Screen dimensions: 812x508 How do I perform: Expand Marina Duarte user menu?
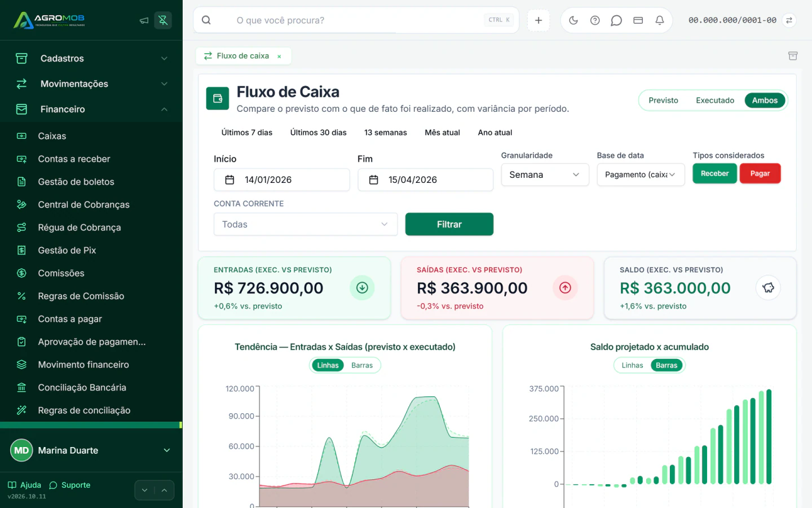(91, 450)
